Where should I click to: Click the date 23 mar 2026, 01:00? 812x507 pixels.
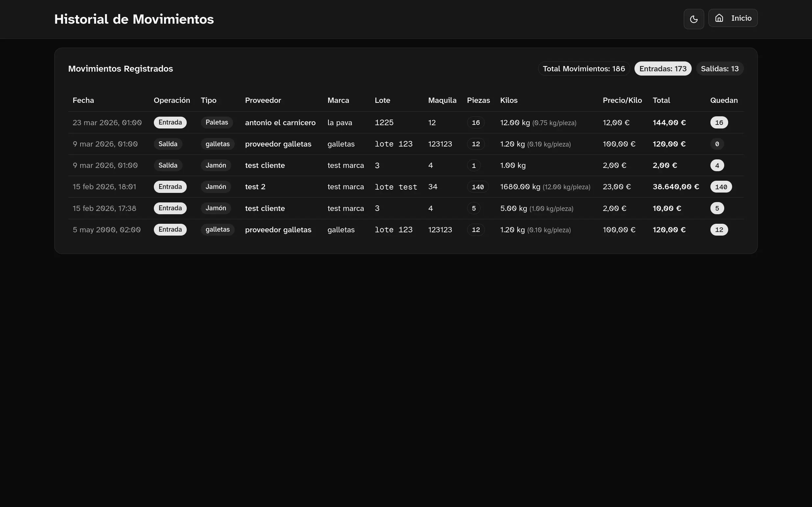(107, 123)
